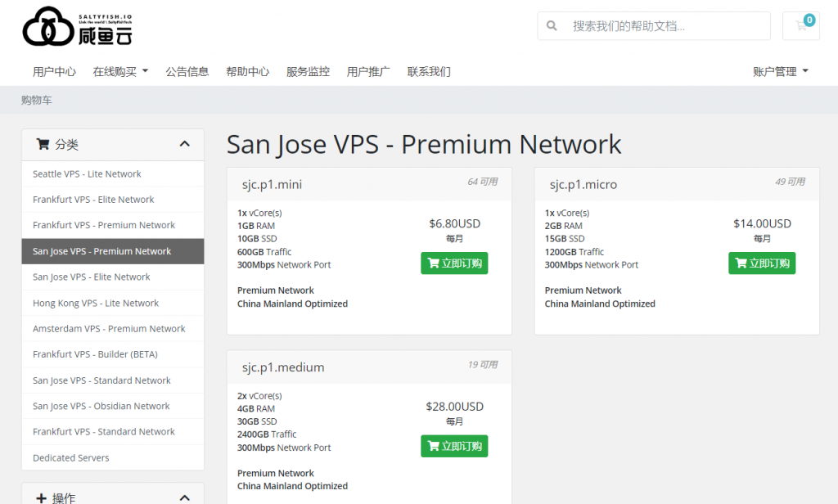Open the 账户管理 dropdown

point(780,71)
